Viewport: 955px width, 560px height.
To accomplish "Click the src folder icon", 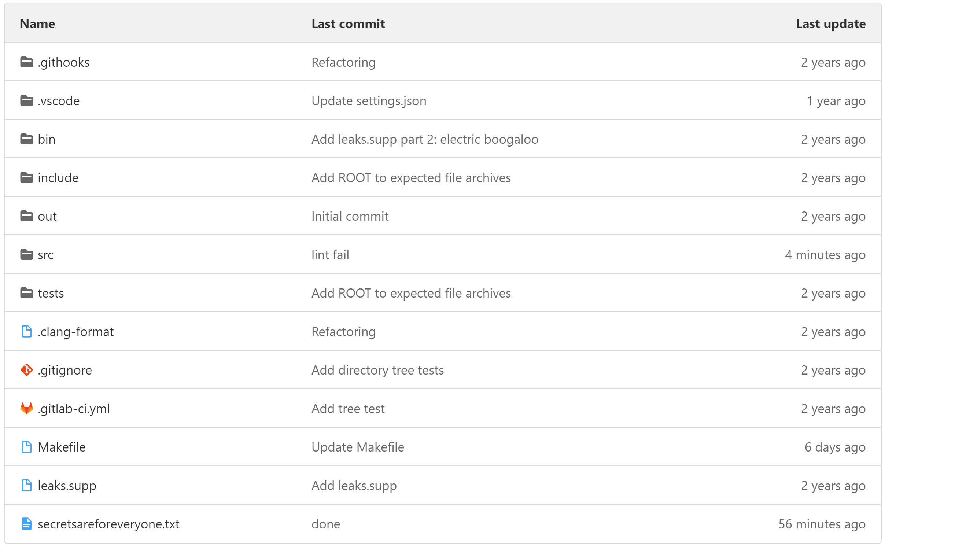I will point(26,255).
